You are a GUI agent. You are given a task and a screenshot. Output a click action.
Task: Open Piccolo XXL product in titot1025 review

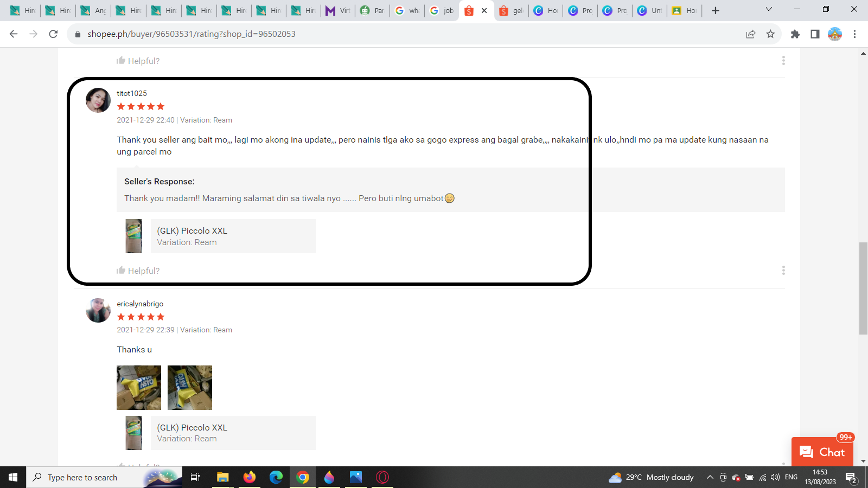click(x=233, y=236)
